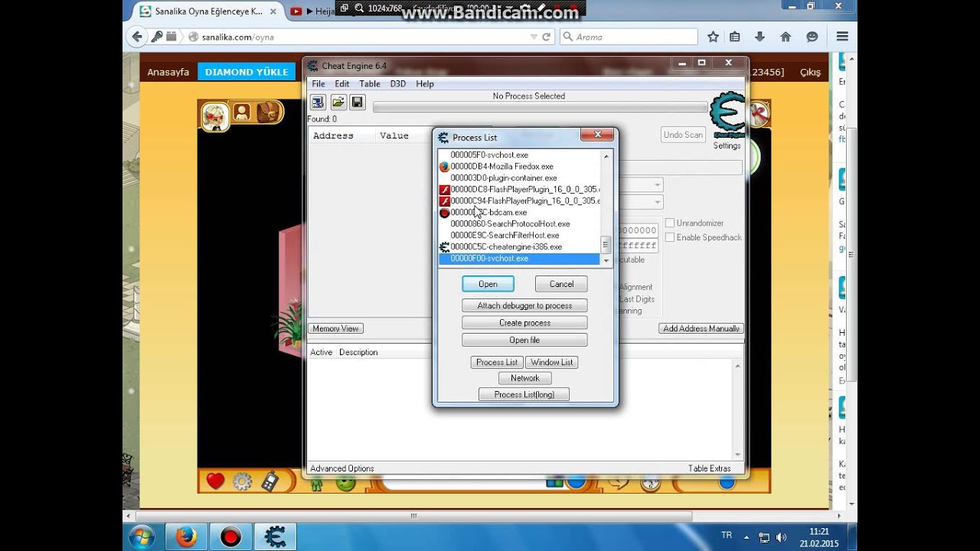Image resolution: width=980 pixels, height=551 pixels.
Task: Click Bandicam recorder icon in taskbar
Action: tap(230, 536)
